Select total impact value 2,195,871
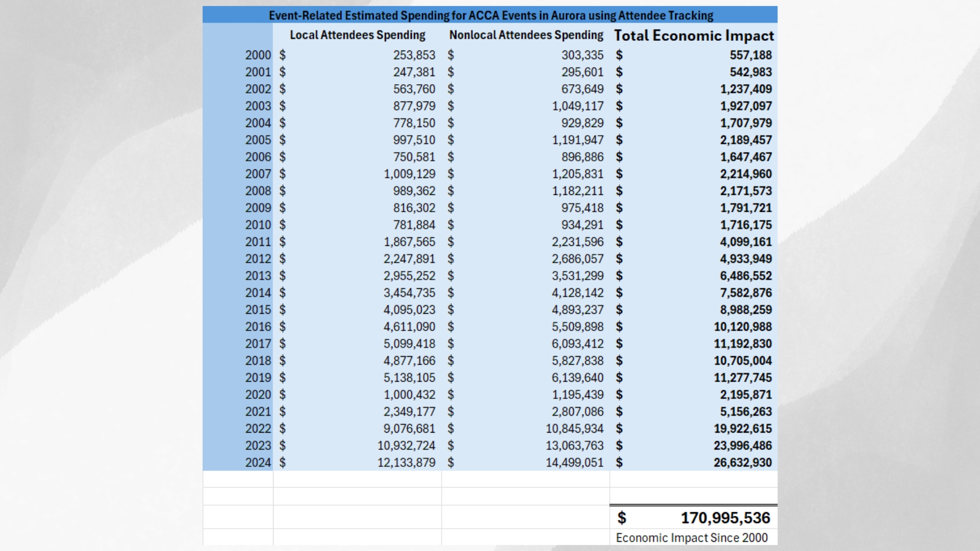980x551 pixels. tap(746, 394)
